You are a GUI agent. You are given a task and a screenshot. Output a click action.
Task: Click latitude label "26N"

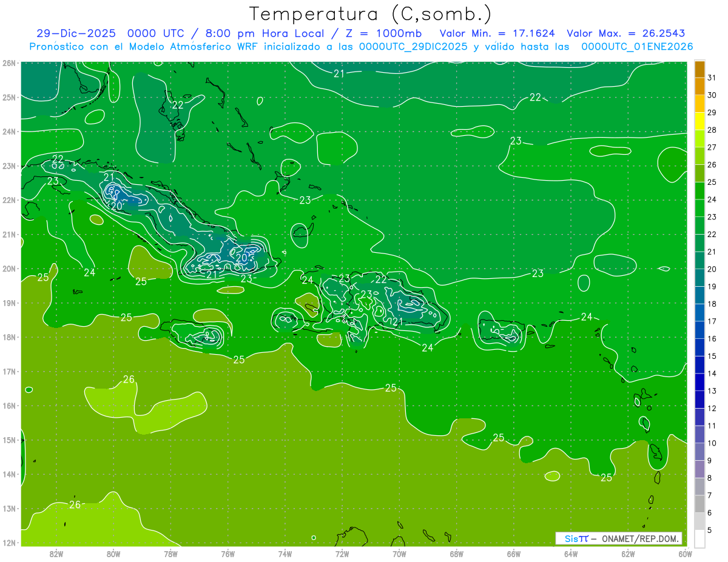(x=9, y=63)
